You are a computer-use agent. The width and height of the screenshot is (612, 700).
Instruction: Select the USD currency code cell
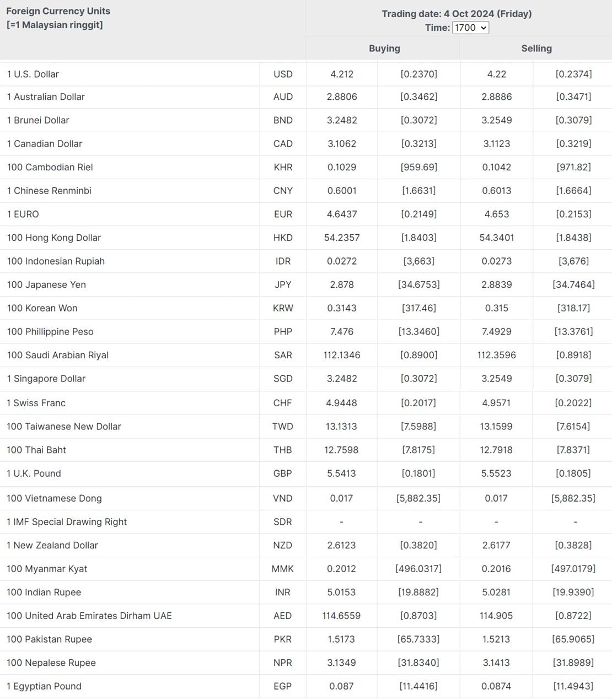click(x=283, y=74)
